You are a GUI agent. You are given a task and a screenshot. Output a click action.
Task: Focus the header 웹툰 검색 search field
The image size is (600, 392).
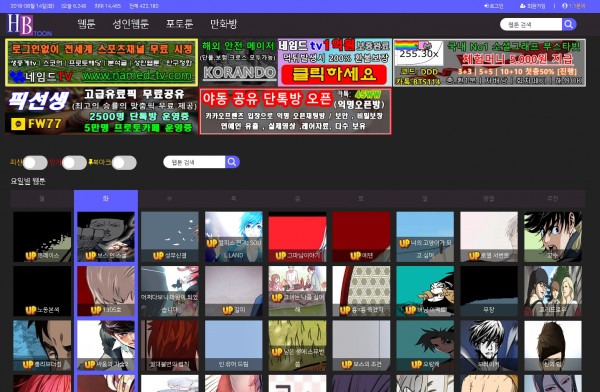[x=531, y=24]
